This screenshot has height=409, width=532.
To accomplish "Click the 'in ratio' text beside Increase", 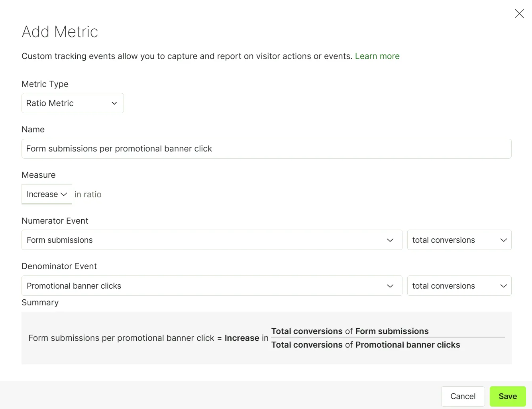I will click(88, 195).
